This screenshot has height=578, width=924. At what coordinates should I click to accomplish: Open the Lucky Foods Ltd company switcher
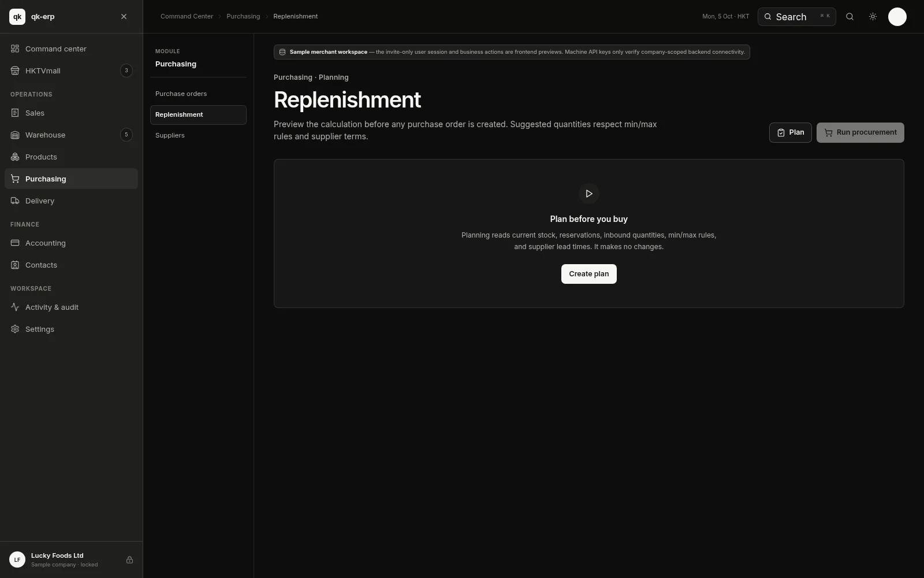coord(71,560)
